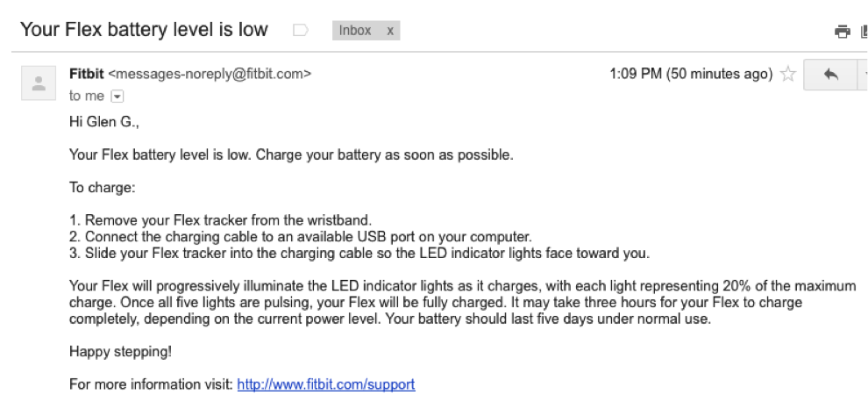Screen dimensions: 868x409
Task: Click the 'Hi Glen G.,' greeting line
Action: click(x=104, y=122)
